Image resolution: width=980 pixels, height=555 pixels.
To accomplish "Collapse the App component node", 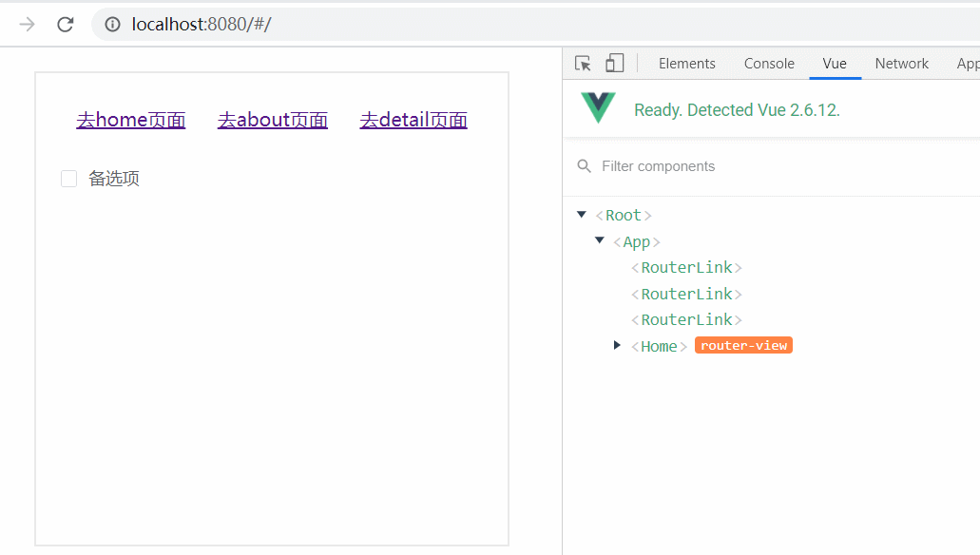I will pyautogui.click(x=600, y=240).
